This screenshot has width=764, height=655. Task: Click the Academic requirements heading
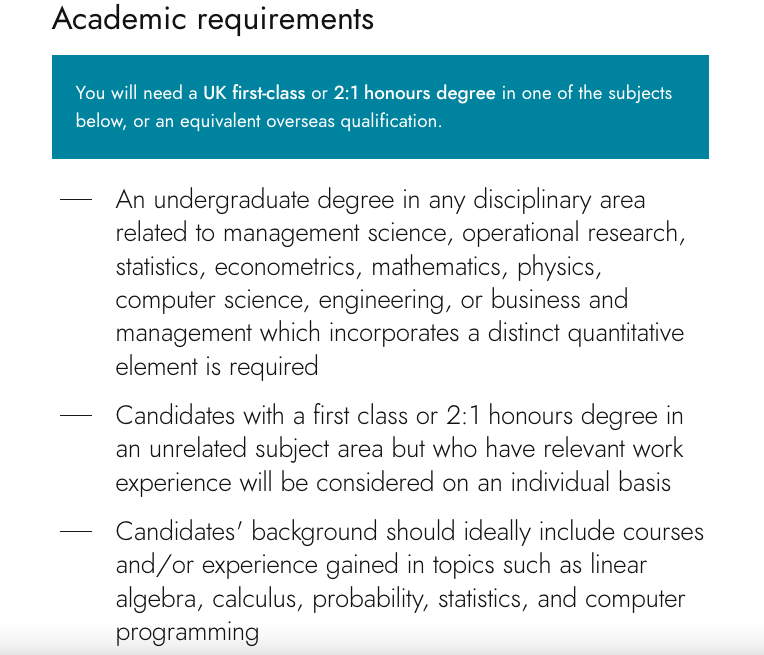pyautogui.click(x=213, y=19)
